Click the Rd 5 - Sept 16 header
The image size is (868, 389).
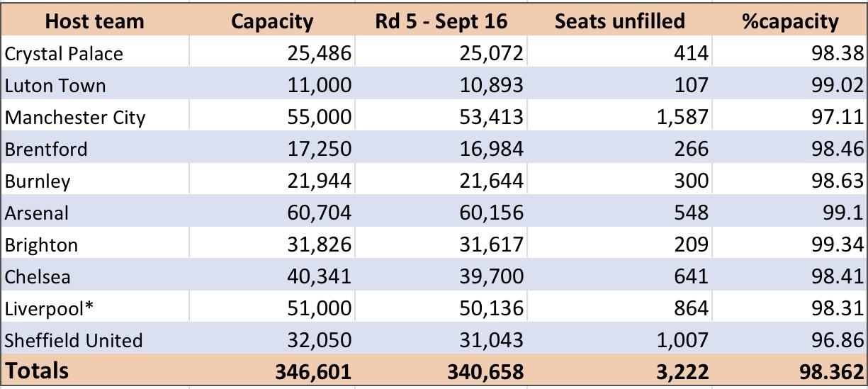[x=441, y=21]
